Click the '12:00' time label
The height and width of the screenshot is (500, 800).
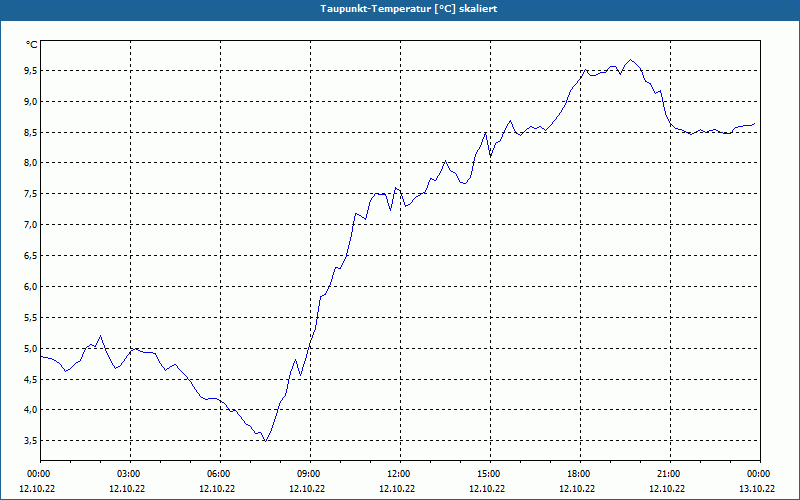[x=398, y=474]
